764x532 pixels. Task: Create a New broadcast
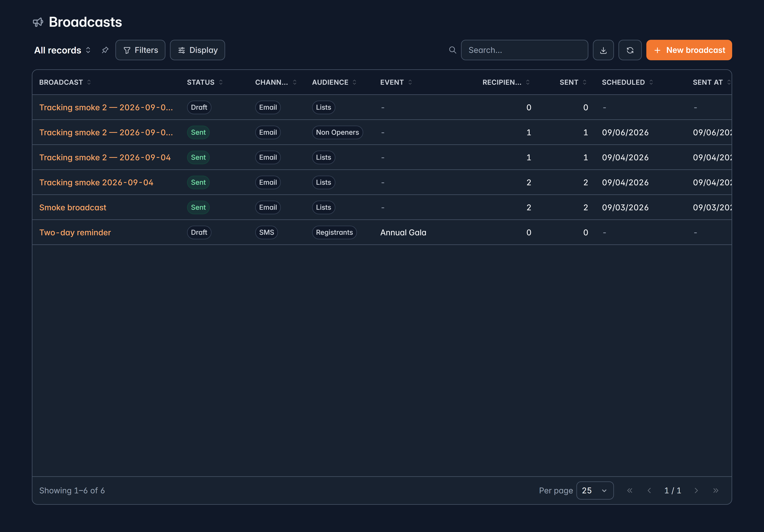(689, 50)
